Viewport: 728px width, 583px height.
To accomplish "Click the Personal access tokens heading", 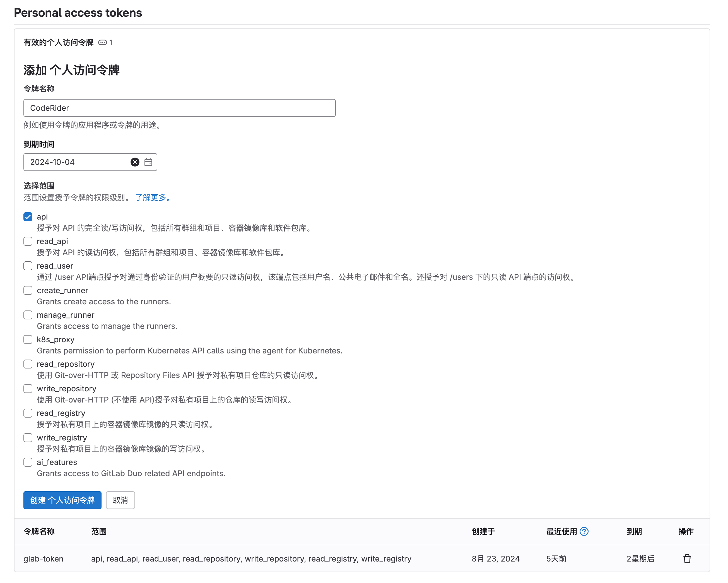I will click(x=78, y=13).
